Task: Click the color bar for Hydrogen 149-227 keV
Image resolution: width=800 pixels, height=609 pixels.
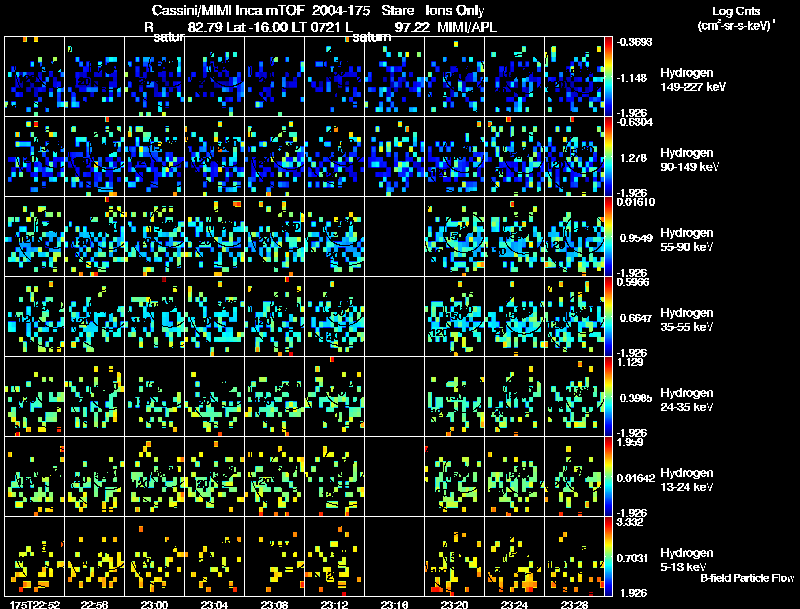Action: (x=608, y=76)
